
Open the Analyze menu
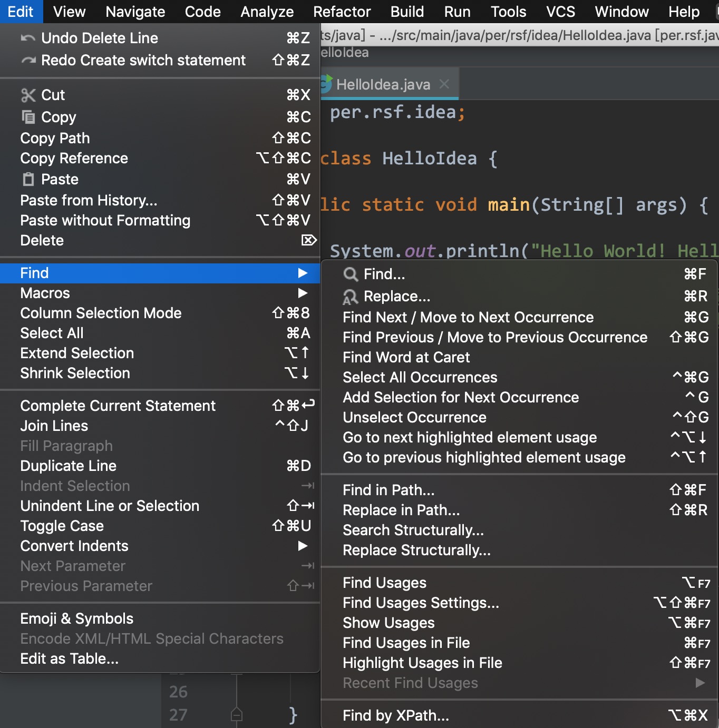267,12
